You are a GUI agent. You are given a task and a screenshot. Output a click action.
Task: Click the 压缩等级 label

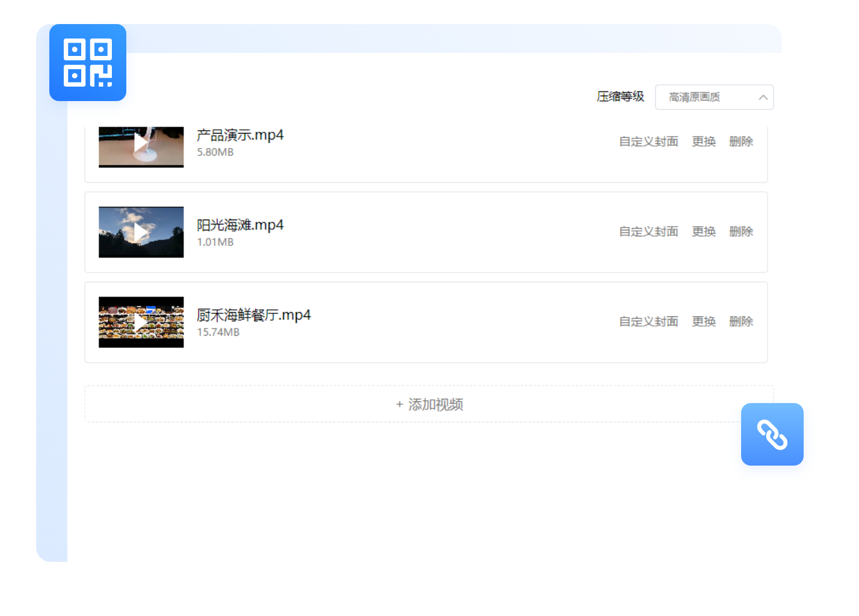click(620, 96)
